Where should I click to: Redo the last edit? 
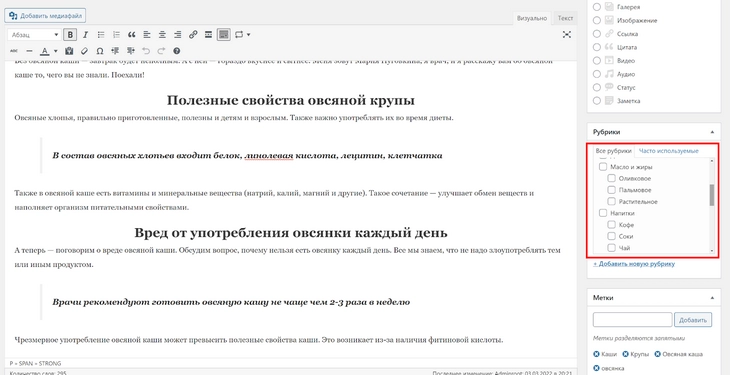(161, 51)
